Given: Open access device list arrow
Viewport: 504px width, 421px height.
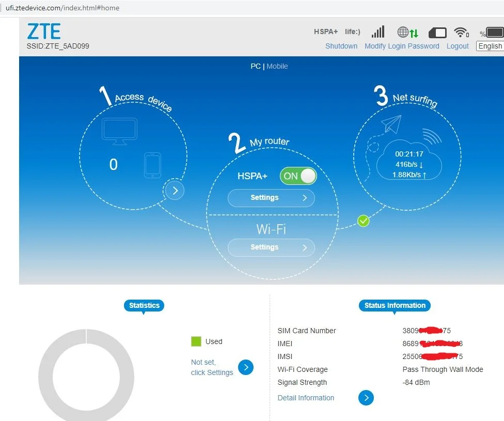Looking at the screenshot, I should pyautogui.click(x=175, y=191).
